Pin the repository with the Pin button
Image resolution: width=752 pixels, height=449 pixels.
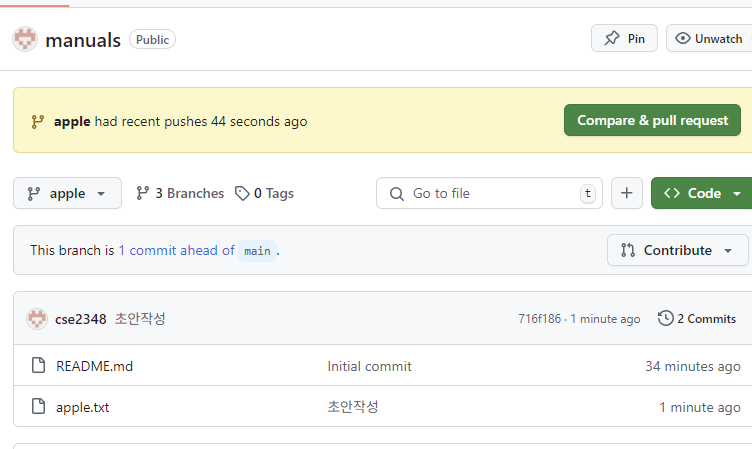coord(624,38)
